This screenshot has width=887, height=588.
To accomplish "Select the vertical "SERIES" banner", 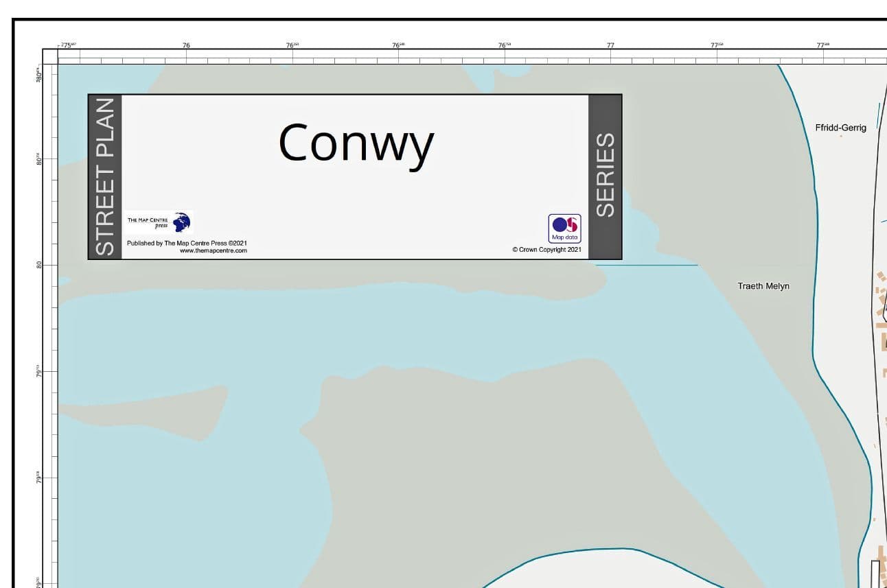I will pos(605,176).
